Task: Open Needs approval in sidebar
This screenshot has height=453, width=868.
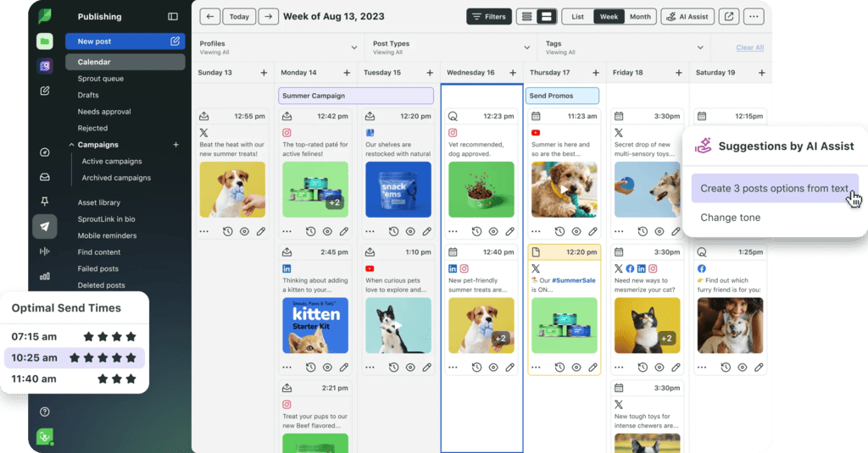Action: (104, 112)
